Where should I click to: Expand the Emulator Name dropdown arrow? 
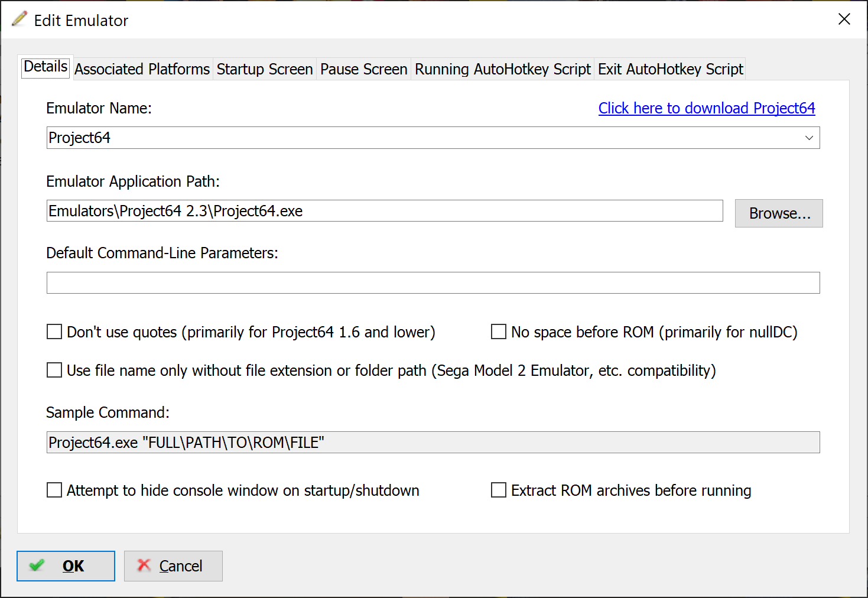(x=809, y=138)
